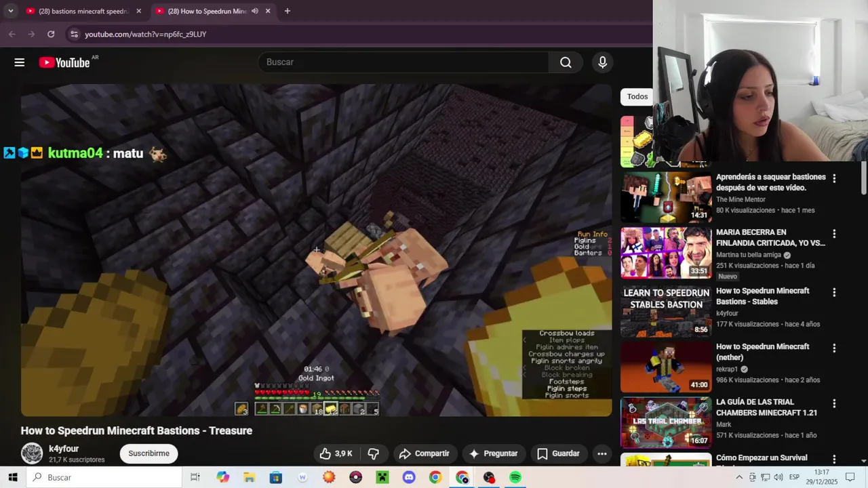
Task: Click Windows taskbar Buscar search box
Action: point(104,477)
